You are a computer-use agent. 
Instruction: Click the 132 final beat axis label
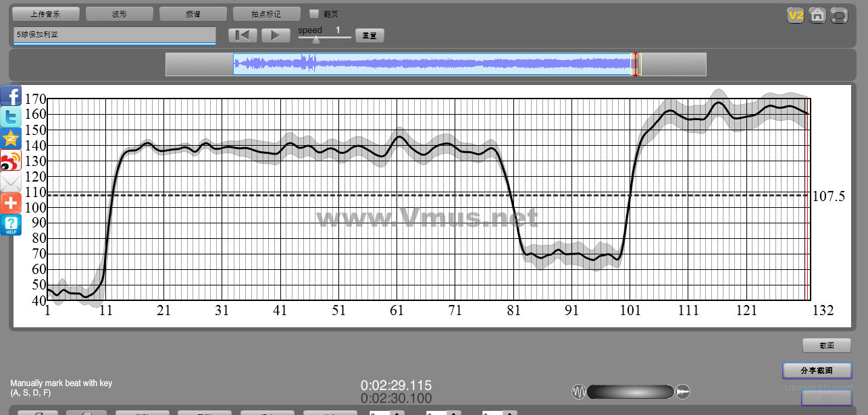pyautogui.click(x=822, y=310)
